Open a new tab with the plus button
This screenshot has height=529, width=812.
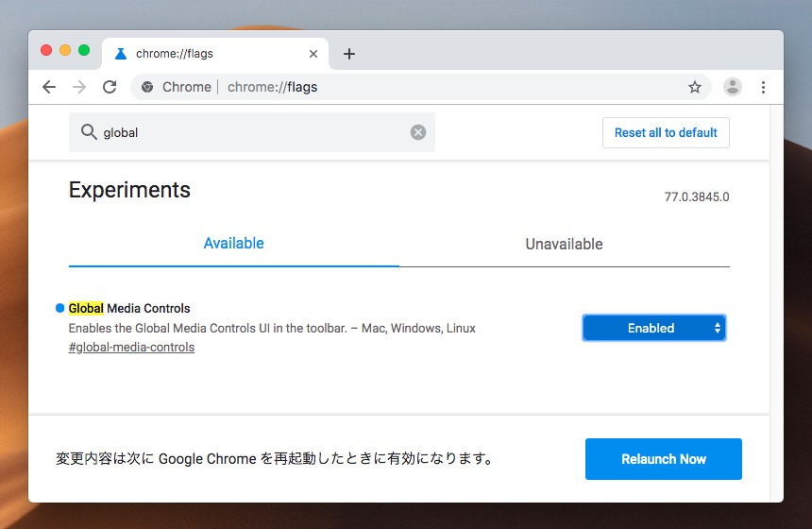[349, 54]
